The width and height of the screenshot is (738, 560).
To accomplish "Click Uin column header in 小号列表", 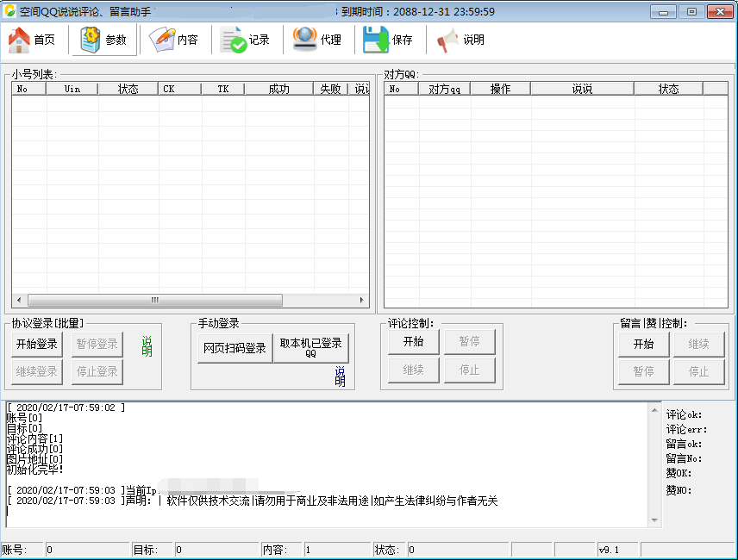I will coord(72,89).
